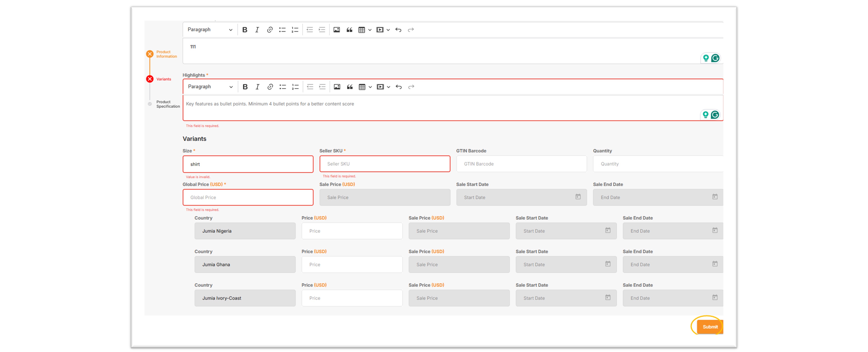Click the Seller SKU input field
868x352 pixels.
384,164
